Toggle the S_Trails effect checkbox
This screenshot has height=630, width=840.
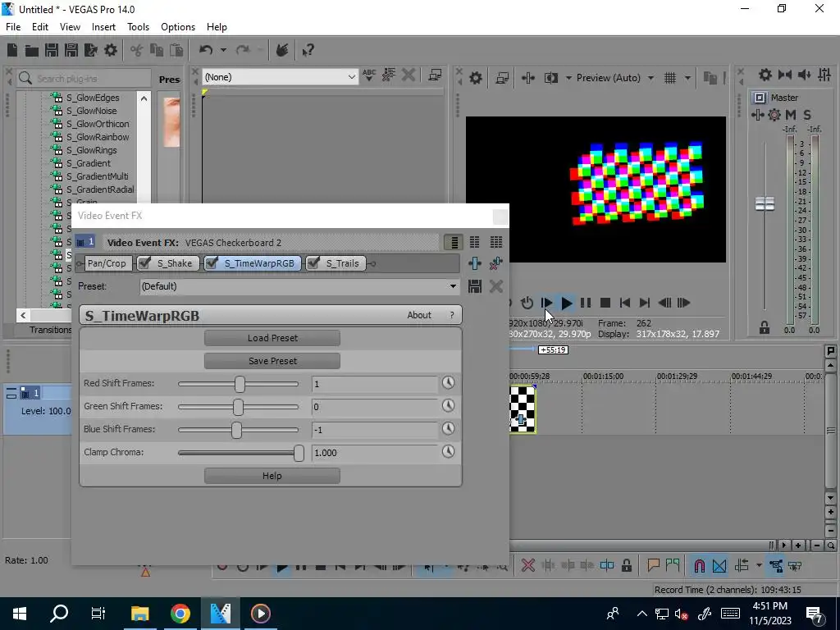click(x=314, y=263)
